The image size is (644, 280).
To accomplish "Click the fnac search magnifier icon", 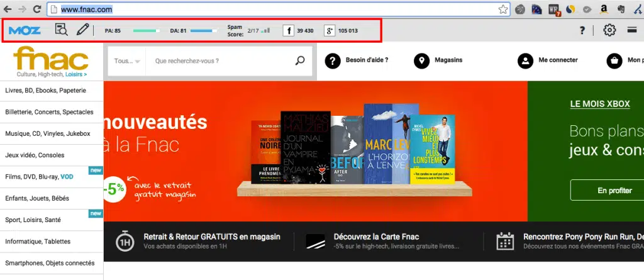I will (x=300, y=60).
